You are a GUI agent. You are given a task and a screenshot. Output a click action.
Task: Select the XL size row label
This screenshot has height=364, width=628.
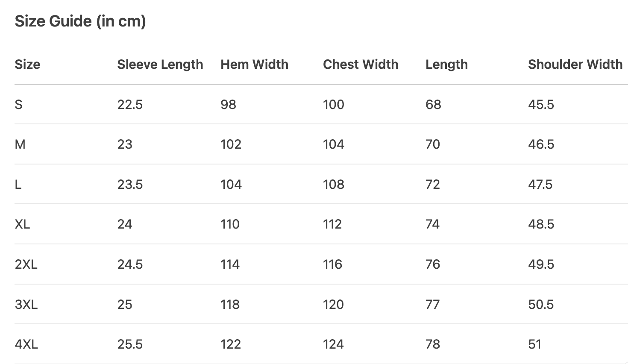23,224
